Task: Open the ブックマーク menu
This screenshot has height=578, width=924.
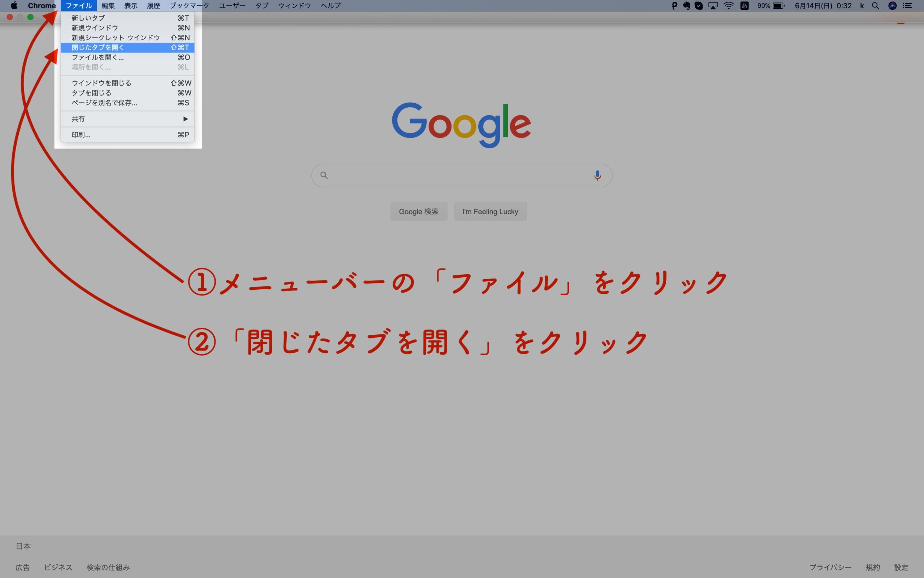Action: click(189, 5)
